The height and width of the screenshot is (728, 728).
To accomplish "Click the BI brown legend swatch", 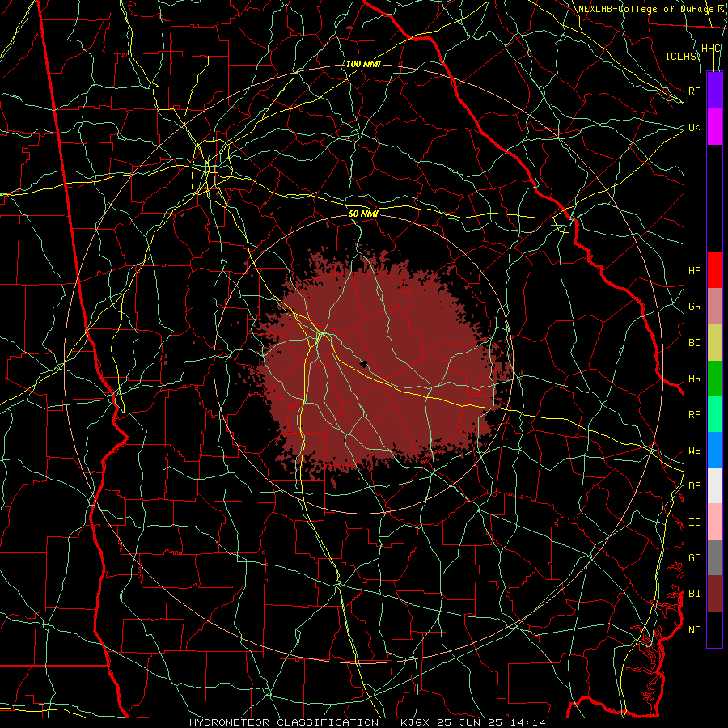I will [x=714, y=594].
